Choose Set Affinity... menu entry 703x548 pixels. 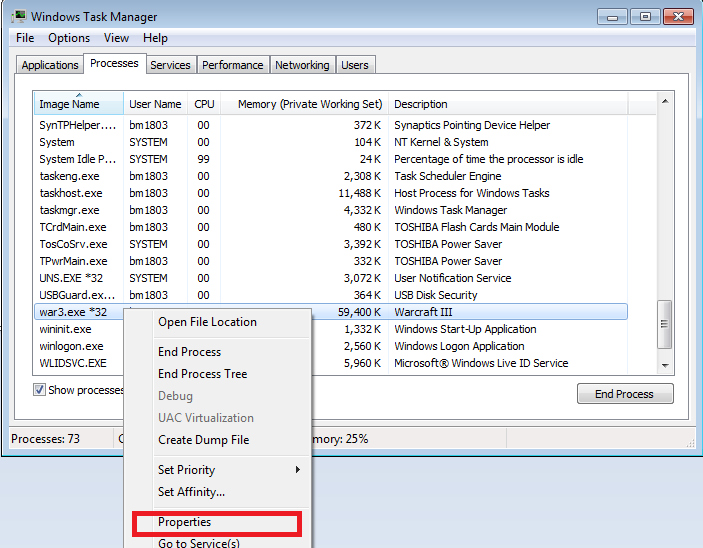pyautogui.click(x=191, y=492)
